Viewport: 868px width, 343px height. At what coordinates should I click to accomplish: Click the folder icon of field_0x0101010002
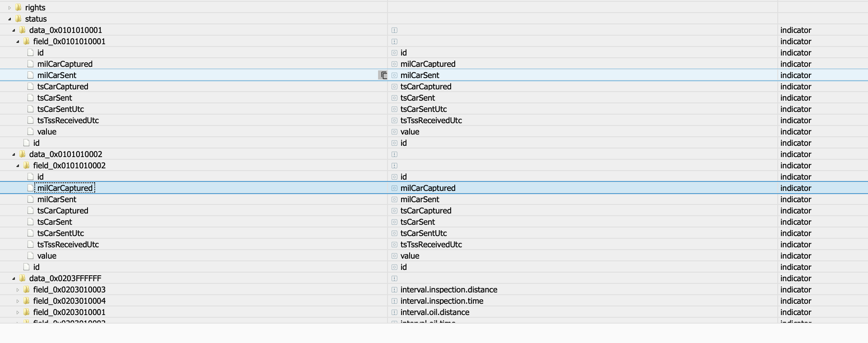click(x=27, y=166)
